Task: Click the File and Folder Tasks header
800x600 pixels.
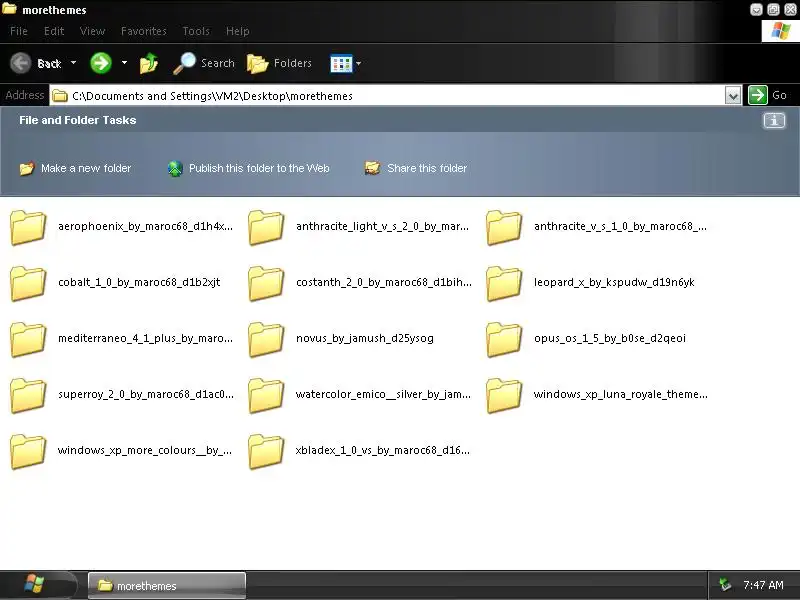Action: pos(78,120)
